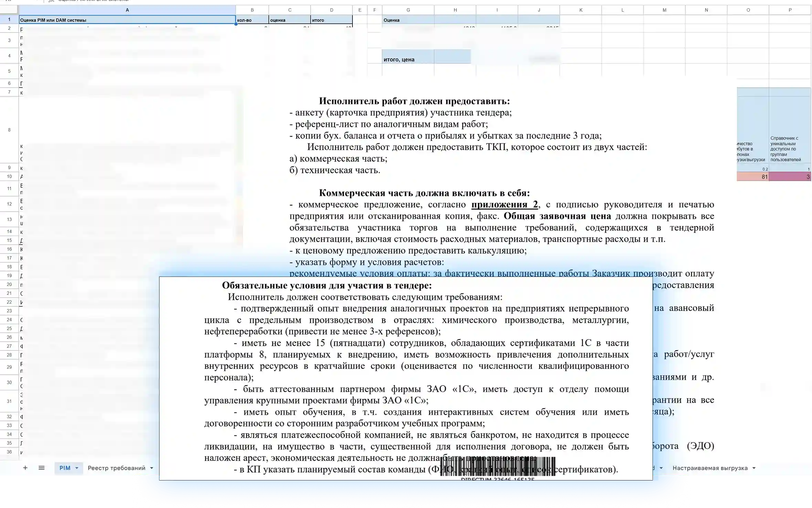Image resolution: width=812 pixels, height=508 pixels.
Task: Click the приложения 2 underlined link
Action: (504, 205)
